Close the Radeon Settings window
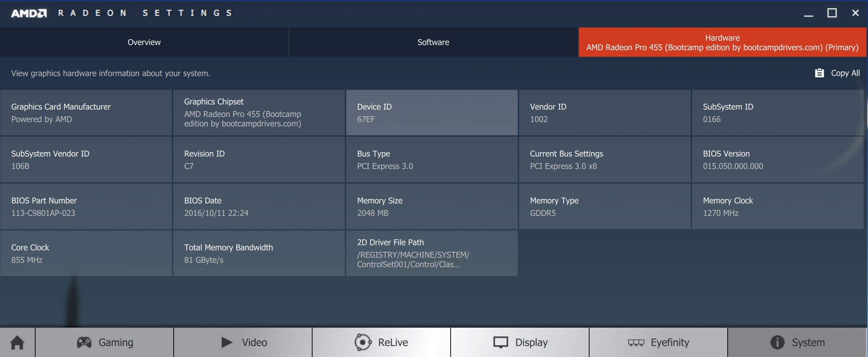 click(x=856, y=13)
